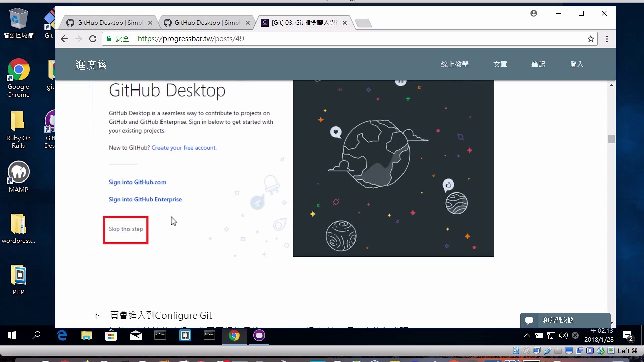Image resolution: width=644 pixels, height=362 pixels.
Task: Click the 登入 login link
Action: coord(577,64)
